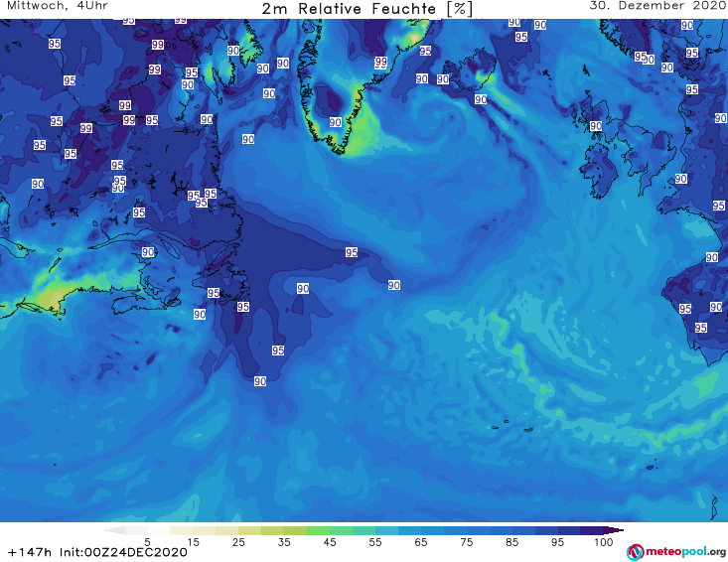Click the '85' value on the color scale
This screenshot has height=562, width=728.
point(511,542)
